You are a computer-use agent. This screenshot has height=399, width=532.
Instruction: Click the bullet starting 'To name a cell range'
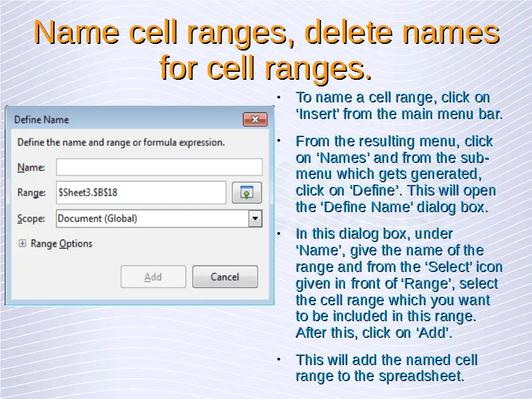pos(398,106)
